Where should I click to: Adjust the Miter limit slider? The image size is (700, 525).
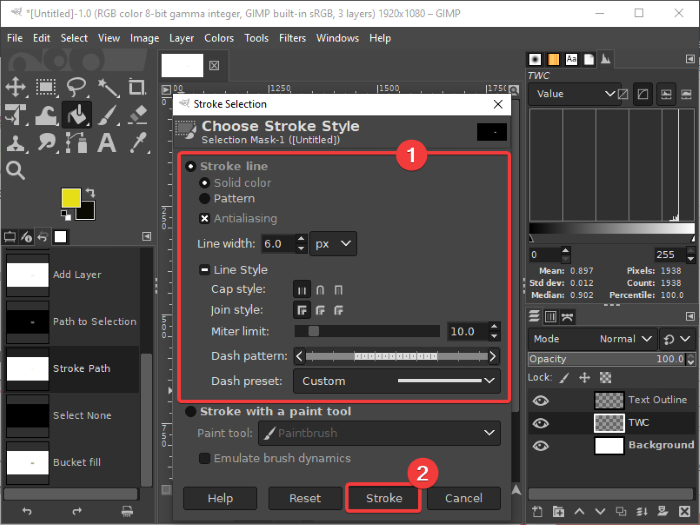[367, 331]
